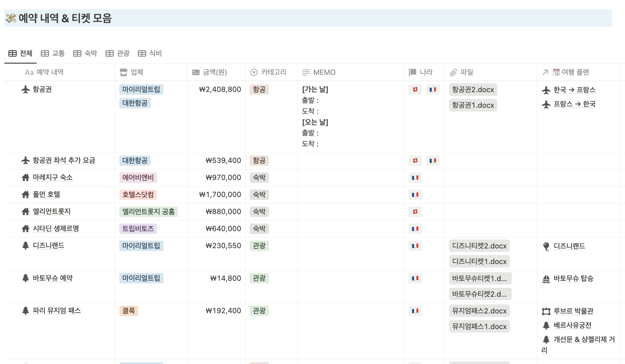Open the 항공권1.docx attachment
This screenshot has height=364, width=625.
(473, 105)
